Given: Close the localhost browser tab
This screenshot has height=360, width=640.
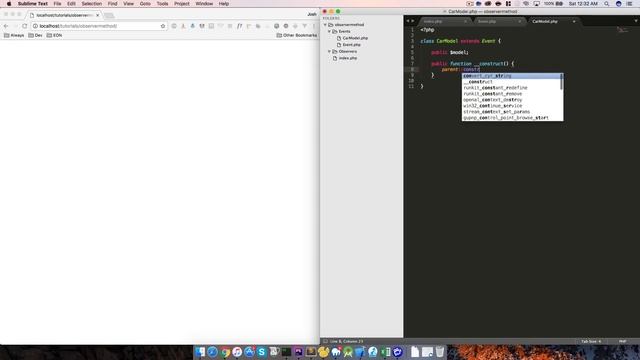Looking at the screenshot, I should [98, 15].
